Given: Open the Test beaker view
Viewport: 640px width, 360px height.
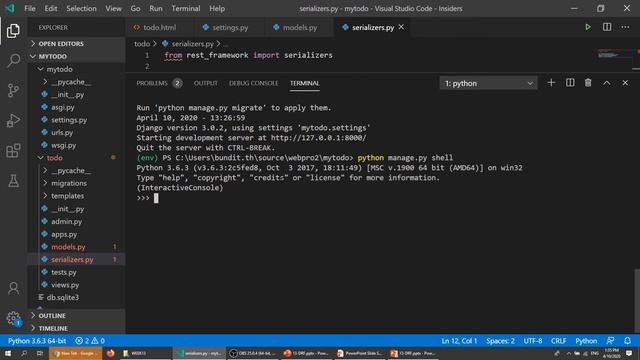Looking at the screenshot, I should coord(13,180).
